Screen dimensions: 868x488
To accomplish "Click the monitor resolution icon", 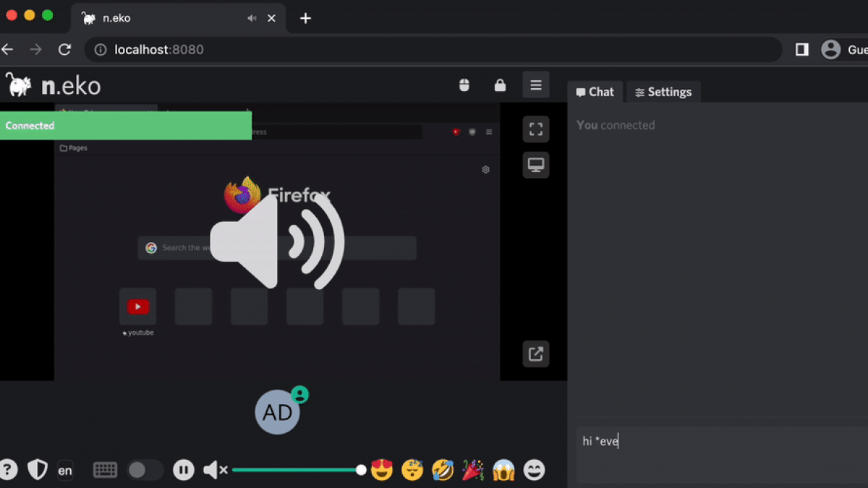I will (535, 166).
